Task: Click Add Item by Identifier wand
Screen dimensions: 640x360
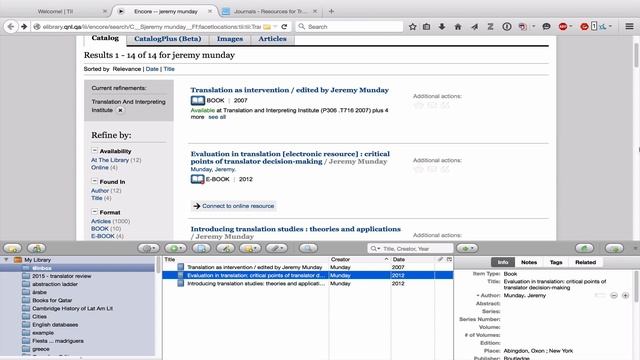Action: 225,248
